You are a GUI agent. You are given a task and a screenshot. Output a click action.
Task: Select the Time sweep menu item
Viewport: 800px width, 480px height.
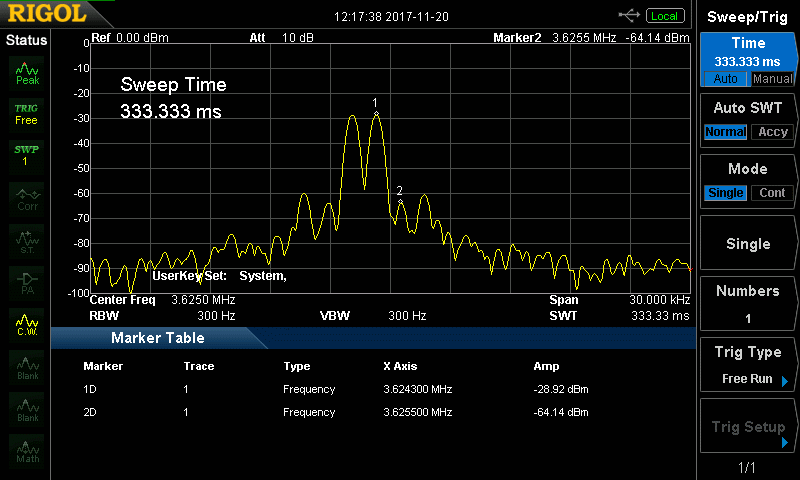pyautogui.click(x=747, y=52)
